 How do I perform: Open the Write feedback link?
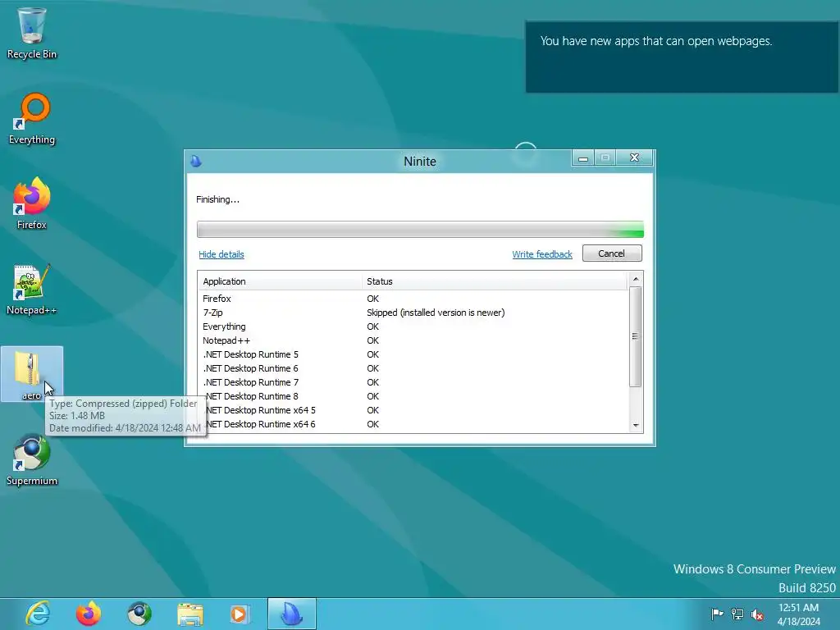[542, 254]
